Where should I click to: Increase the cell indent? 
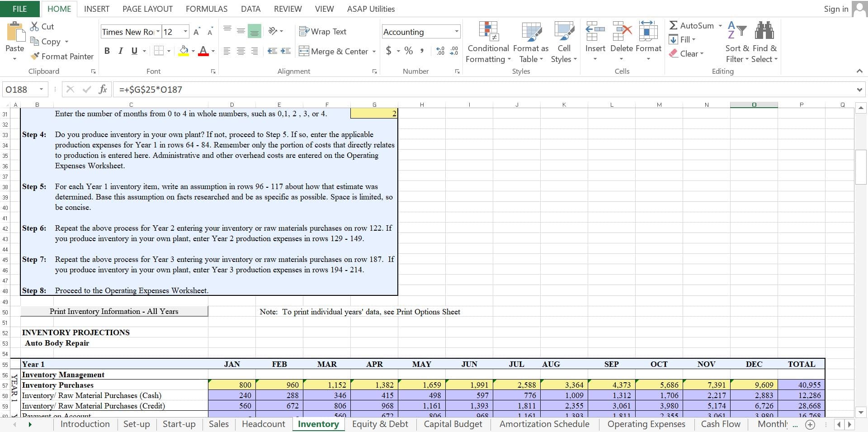coord(286,51)
